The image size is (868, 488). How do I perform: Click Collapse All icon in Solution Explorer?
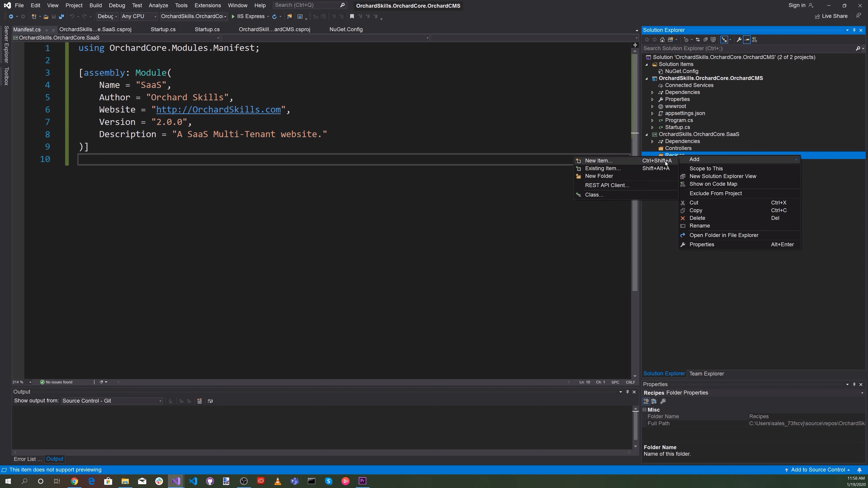click(x=705, y=40)
